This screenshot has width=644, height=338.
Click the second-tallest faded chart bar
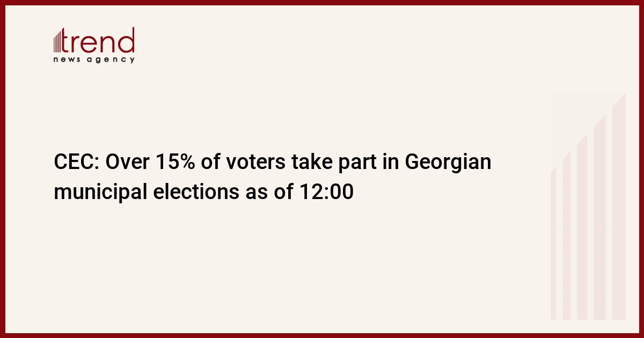click(599, 217)
